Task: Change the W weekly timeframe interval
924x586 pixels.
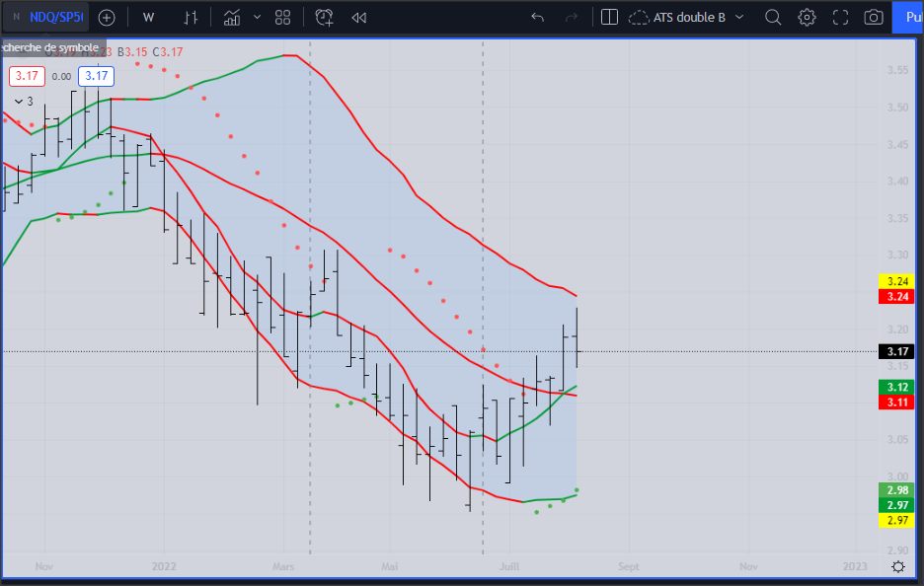Action: pos(148,18)
